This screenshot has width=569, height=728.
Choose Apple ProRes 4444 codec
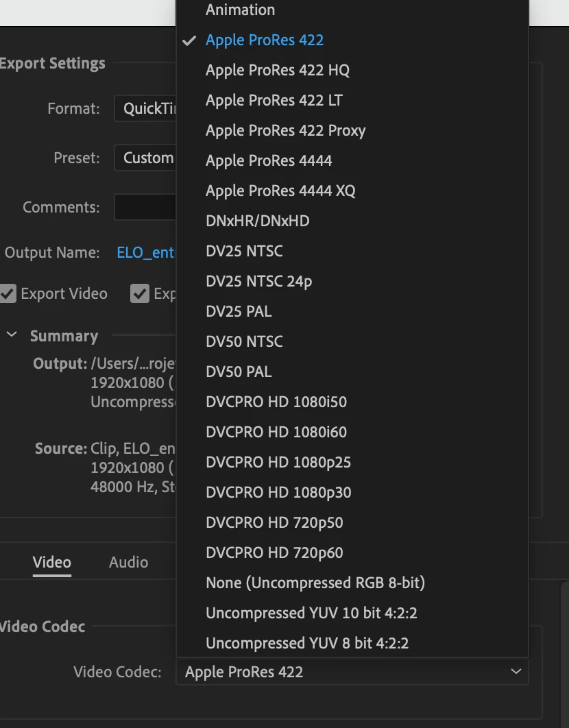tap(352, 160)
